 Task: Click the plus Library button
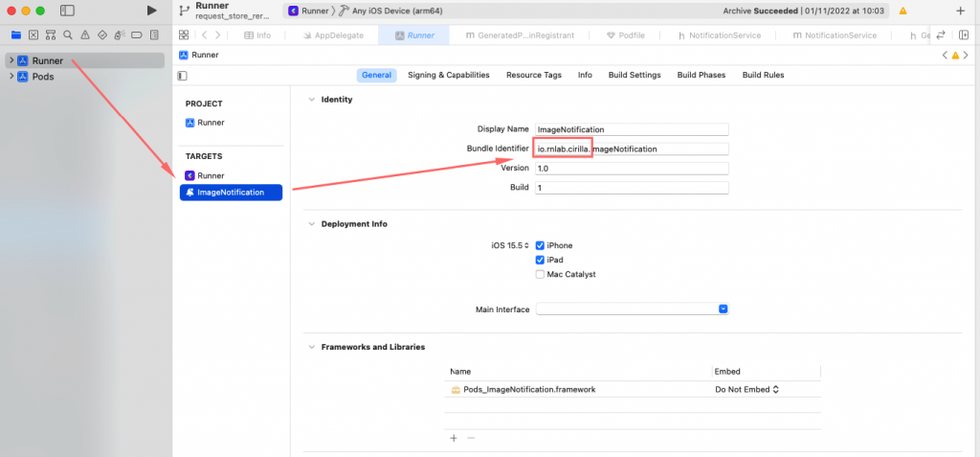961,11
